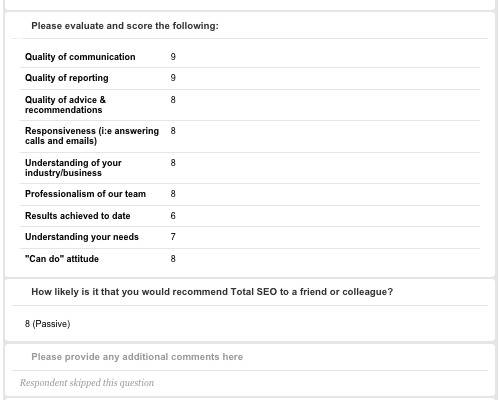The image size is (500, 400).
Task: Select the 'Understanding your needs' label
Action: coord(82,237)
